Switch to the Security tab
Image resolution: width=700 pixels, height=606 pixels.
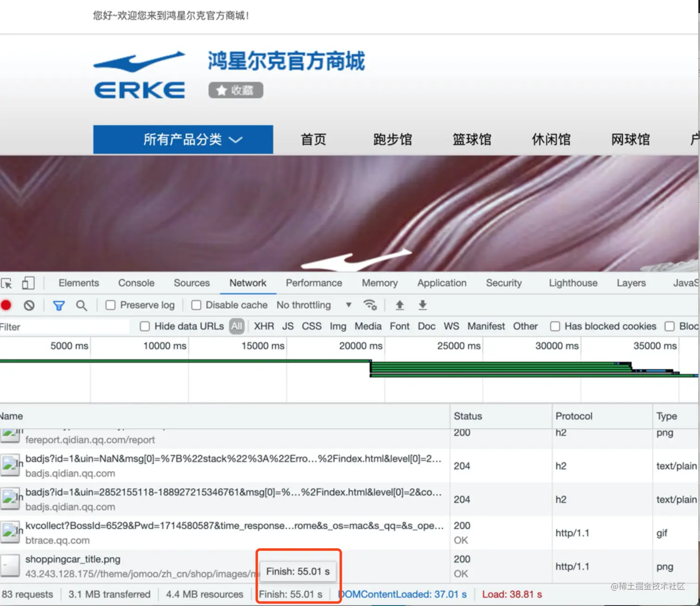tap(504, 283)
